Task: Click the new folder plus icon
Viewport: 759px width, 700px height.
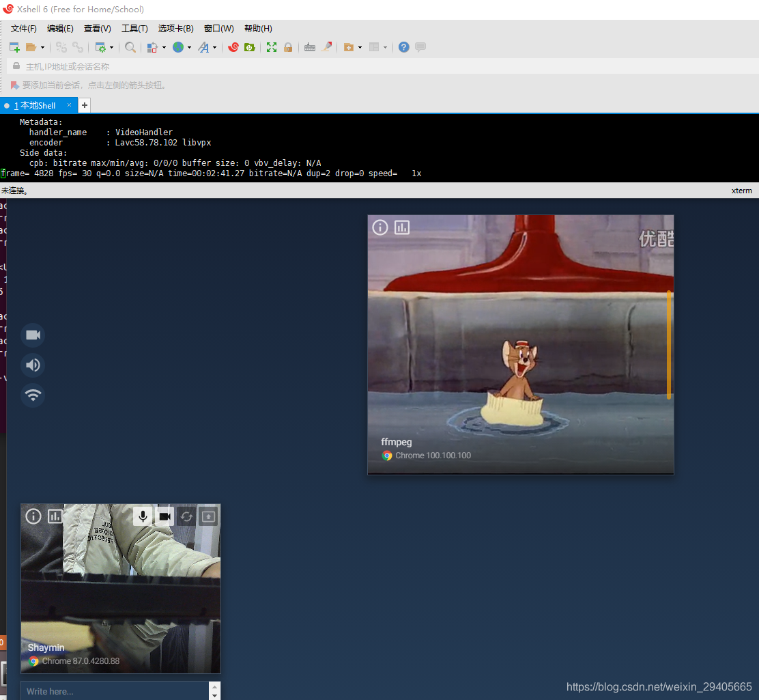Action: point(349,47)
